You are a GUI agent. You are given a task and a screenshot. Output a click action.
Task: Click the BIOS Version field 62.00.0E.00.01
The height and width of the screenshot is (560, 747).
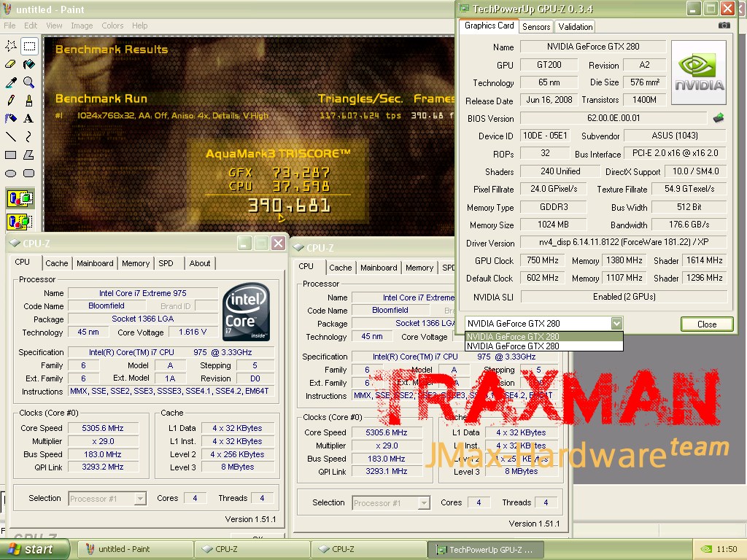tap(613, 118)
